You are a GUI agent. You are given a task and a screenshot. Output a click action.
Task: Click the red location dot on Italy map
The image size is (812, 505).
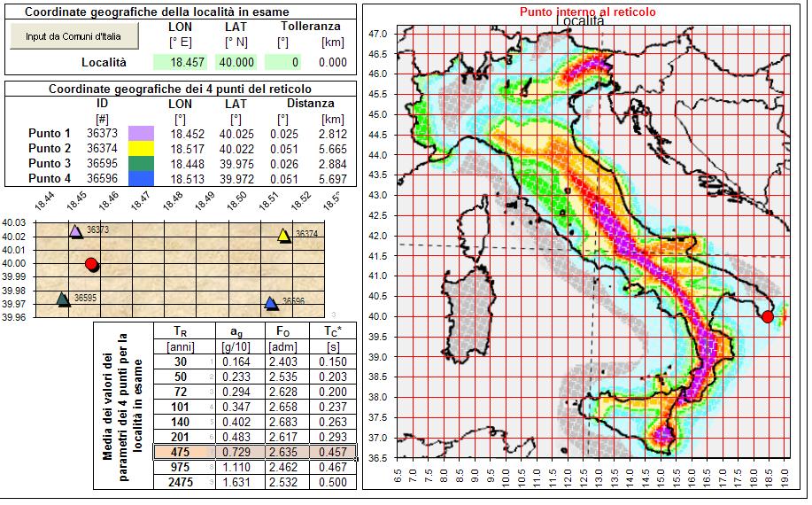[x=768, y=316]
